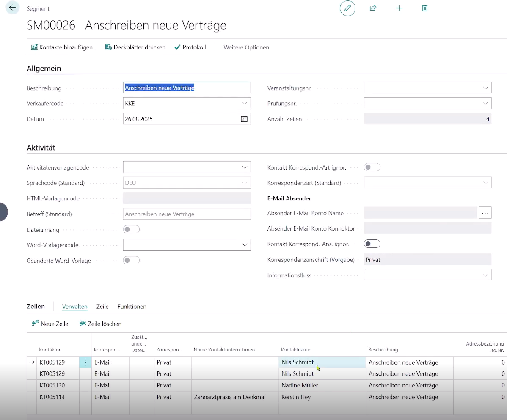
Task: Switch to the Zeile tab
Action: point(102,307)
